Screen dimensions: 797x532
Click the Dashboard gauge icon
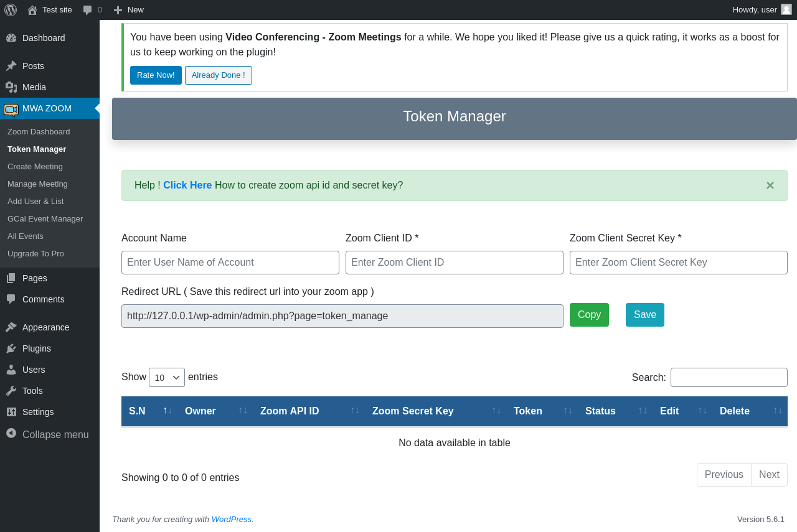11,38
